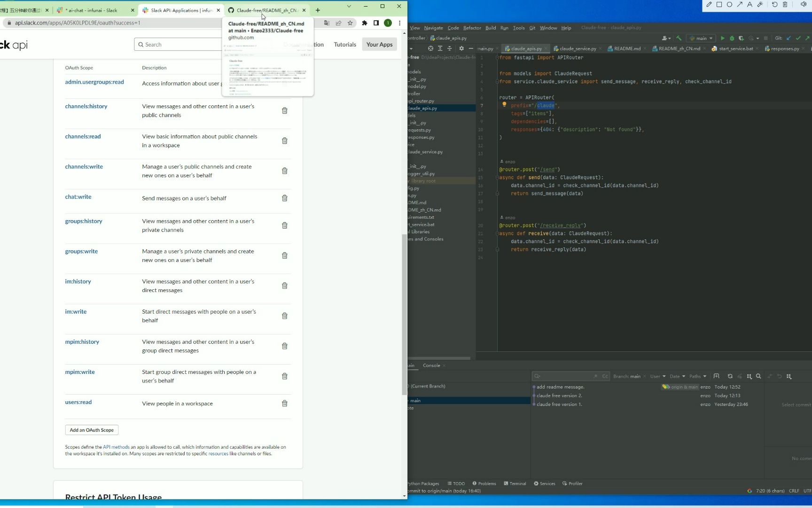Open the Terminal tool window
Image resolution: width=812 pixels, height=508 pixels.
point(515,484)
